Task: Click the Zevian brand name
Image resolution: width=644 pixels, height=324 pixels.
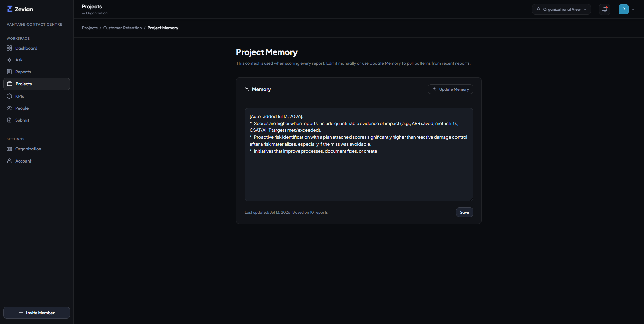Action: pyautogui.click(x=24, y=9)
